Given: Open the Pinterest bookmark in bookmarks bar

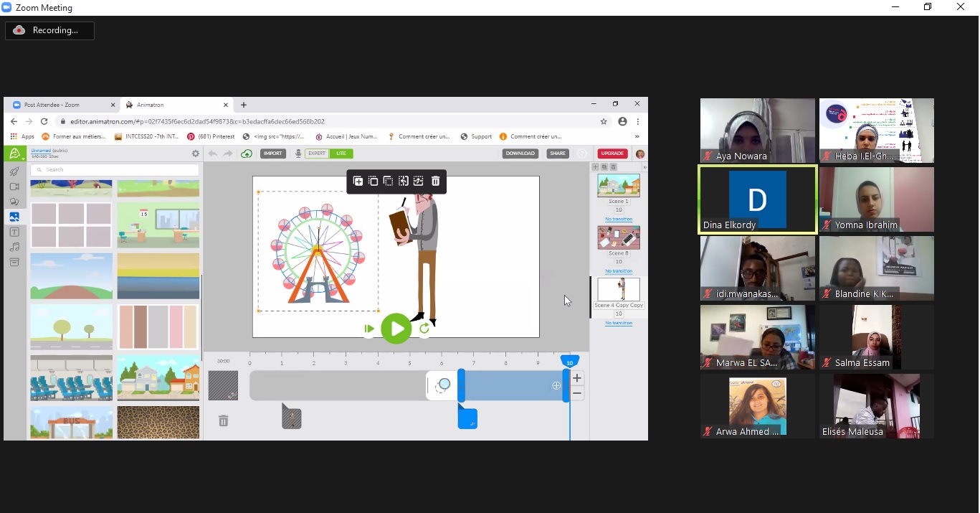Looking at the screenshot, I should 211,136.
